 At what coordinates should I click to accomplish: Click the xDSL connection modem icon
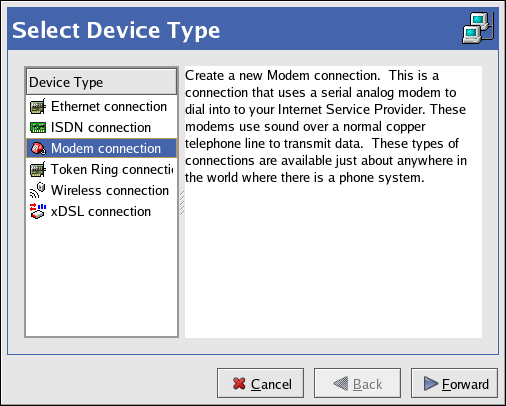(38, 211)
